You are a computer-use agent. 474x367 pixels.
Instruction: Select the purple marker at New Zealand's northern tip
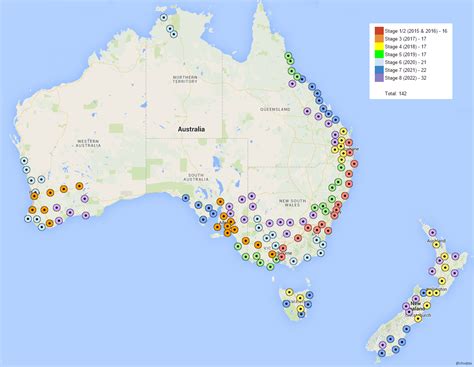pyautogui.click(x=432, y=232)
